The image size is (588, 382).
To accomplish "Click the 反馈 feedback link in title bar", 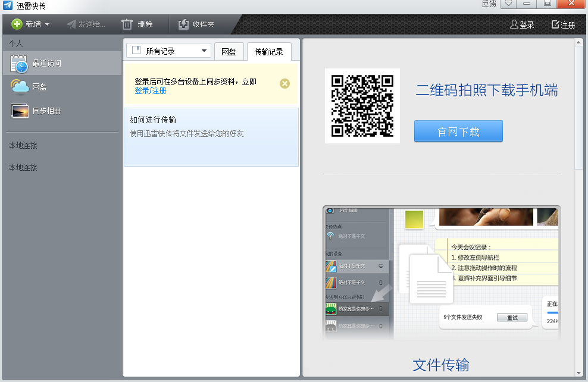I will pos(489,4).
